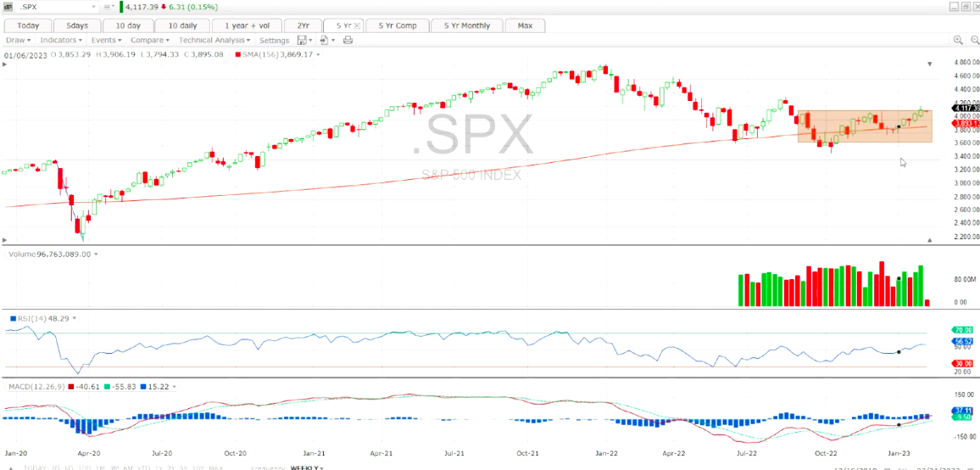Click the 'H 3,906.19' high value
The width and height of the screenshot is (980, 470).
(x=116, y=55)
